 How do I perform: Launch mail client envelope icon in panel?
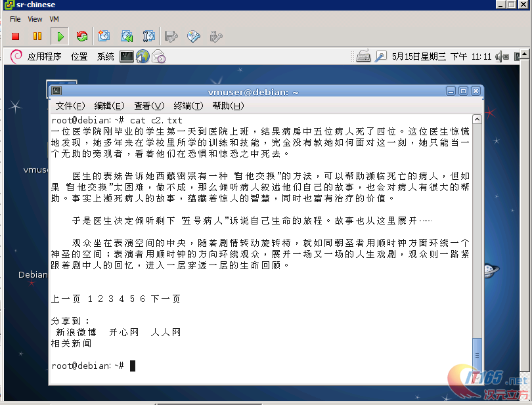[158, 56]
